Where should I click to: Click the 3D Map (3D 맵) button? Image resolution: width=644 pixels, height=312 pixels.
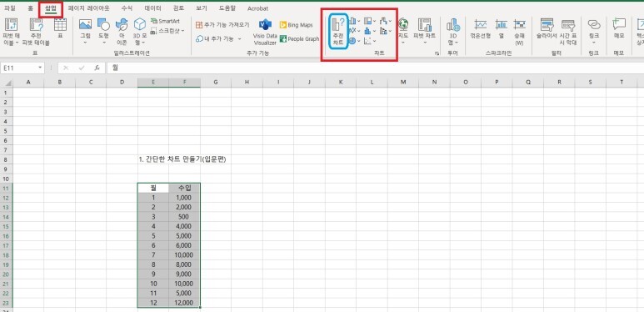tap(453, 31)
